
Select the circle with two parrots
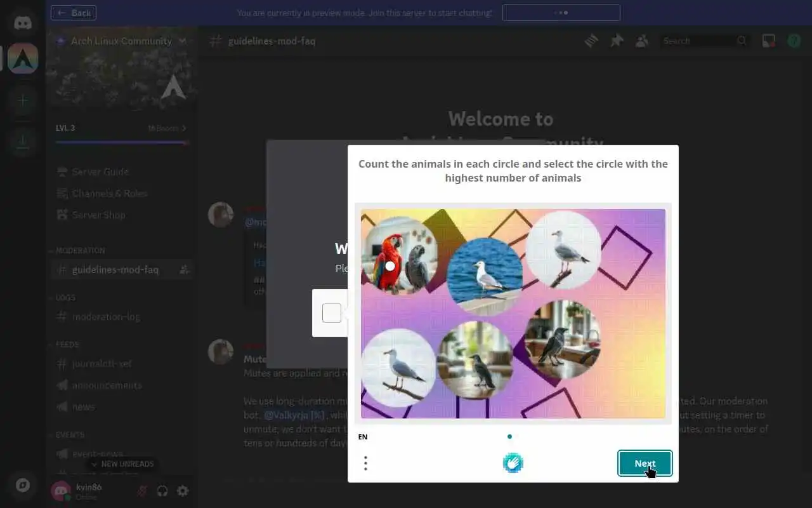coord(400,256)
